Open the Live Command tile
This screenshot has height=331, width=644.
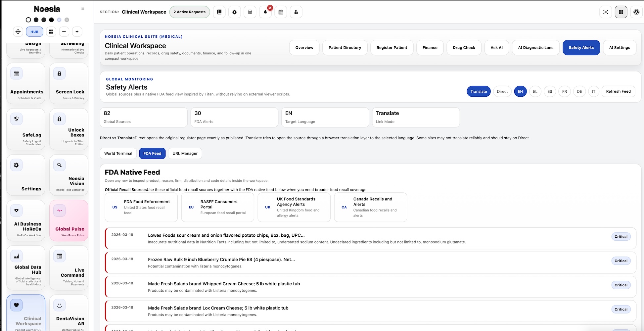[69, 268]
